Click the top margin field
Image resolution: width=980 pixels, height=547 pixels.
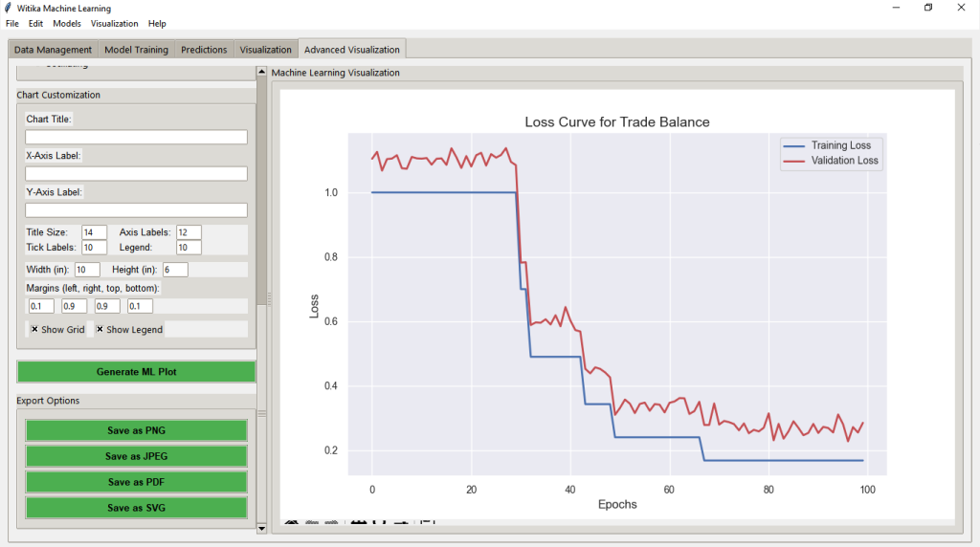tap(107, 306)
